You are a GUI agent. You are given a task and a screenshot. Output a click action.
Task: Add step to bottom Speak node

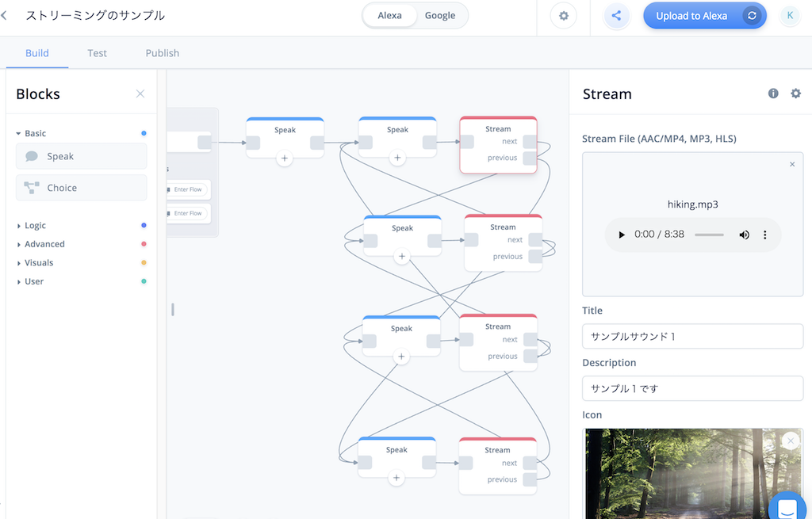pyautogui.click(x=396, y=478)
